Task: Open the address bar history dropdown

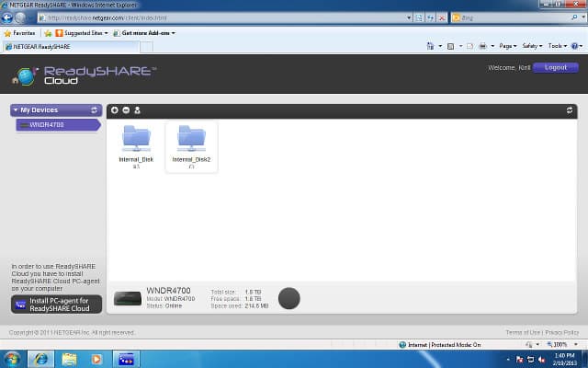Action: (409, 17)
